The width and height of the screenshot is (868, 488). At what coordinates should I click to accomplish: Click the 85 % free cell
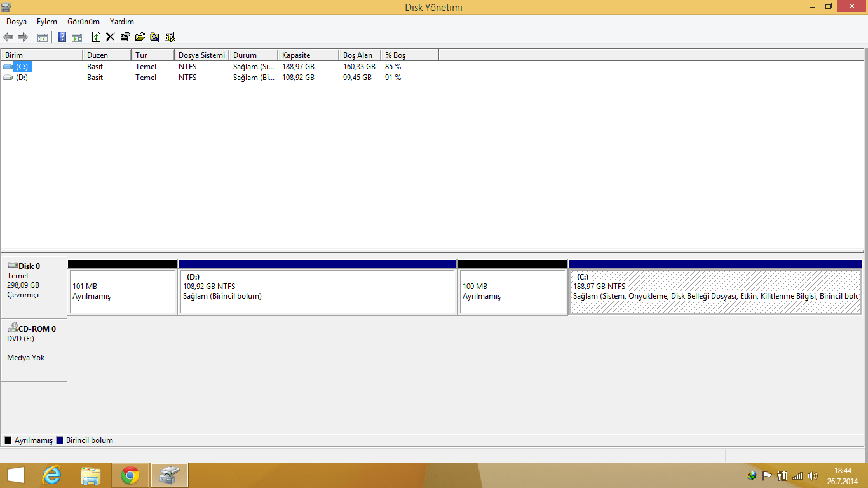(x=393, y=67)
